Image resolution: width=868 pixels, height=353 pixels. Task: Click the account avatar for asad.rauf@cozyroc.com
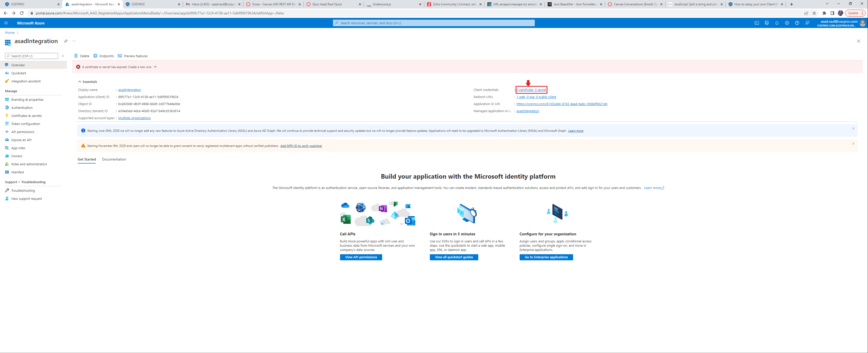(862, 23)
